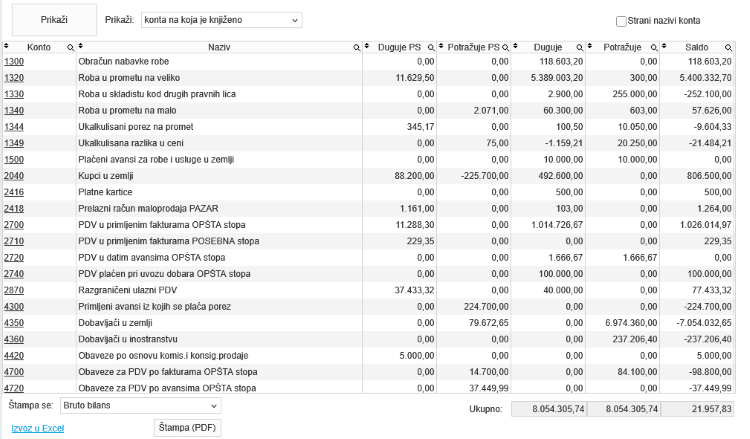
Task: Open account 2700 link
Action: click(14, 225)
